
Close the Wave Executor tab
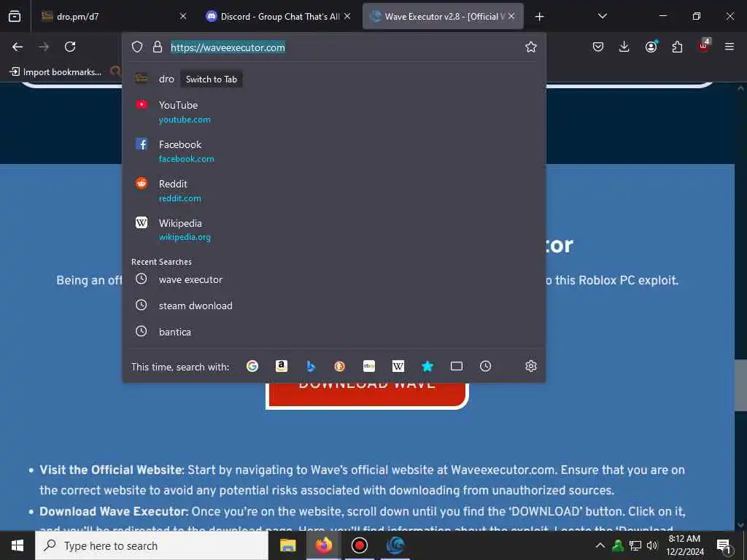pos(511,16)
